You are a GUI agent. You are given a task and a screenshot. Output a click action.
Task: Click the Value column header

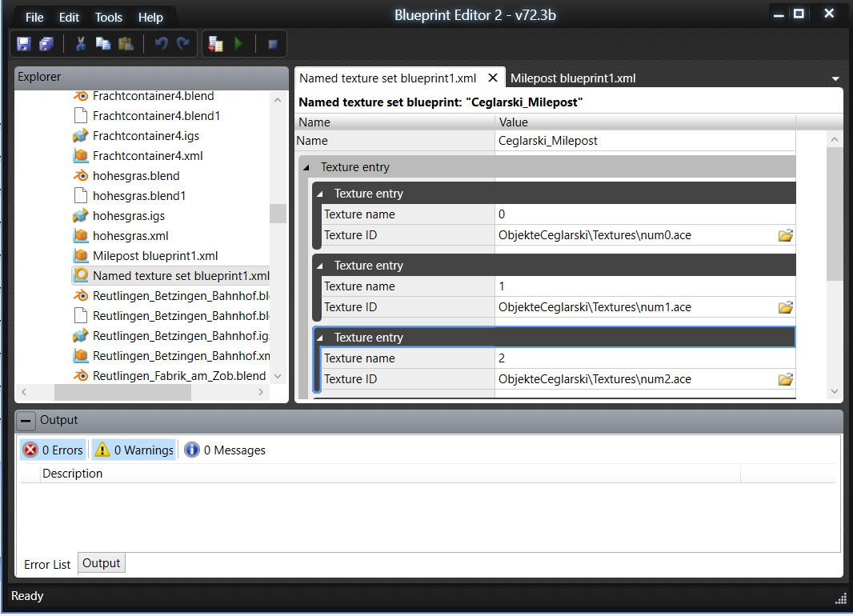tap(645, 122)
